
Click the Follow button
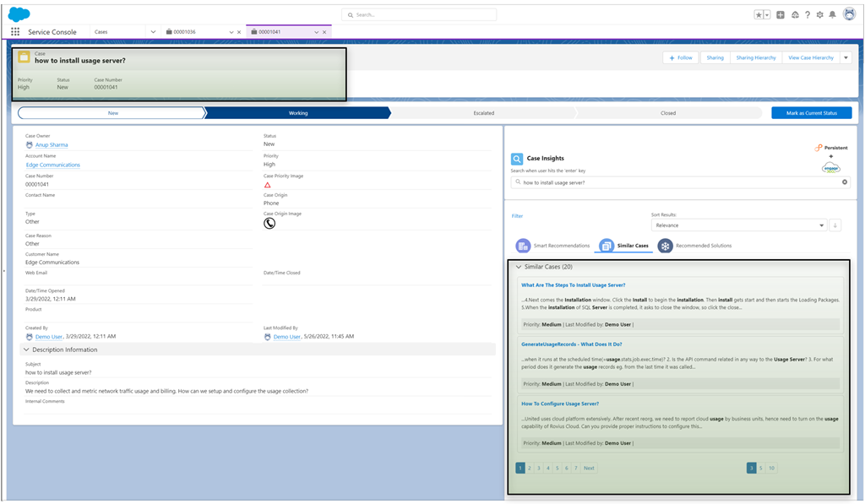coord(681,58)
